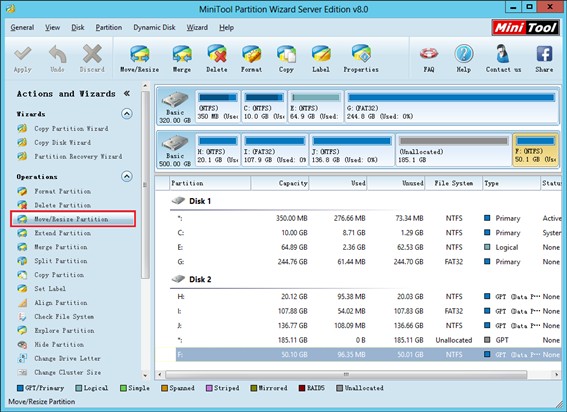Select G: (FAT32) block in disk map
Screen dimensions: 567x412
451,107
